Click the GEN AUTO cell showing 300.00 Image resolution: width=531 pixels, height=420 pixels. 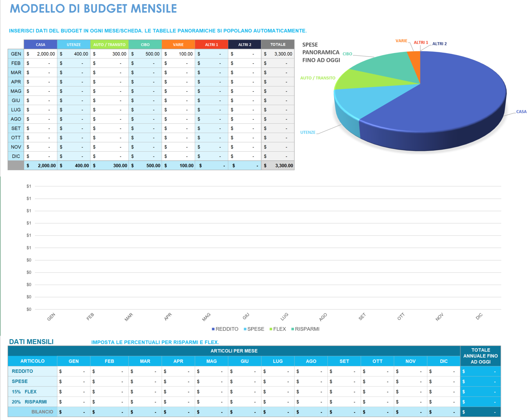(109, 54)
